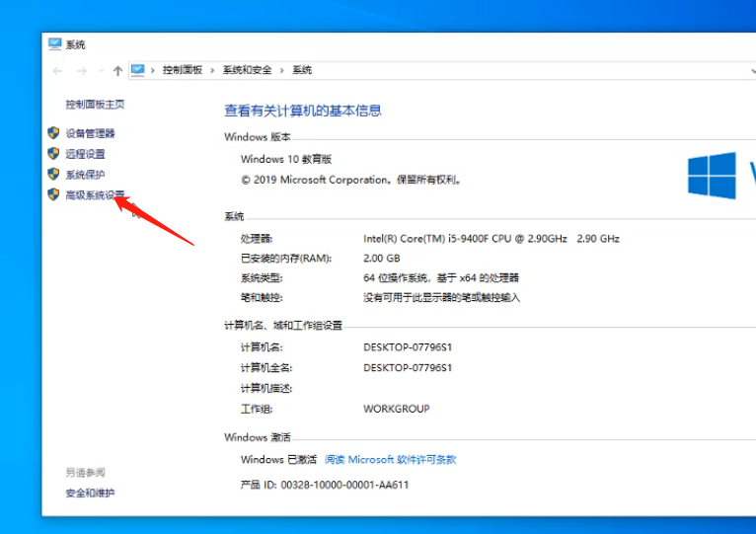
Task: Click the shield icon beside 高级系统设置
Action: (53, 195)
